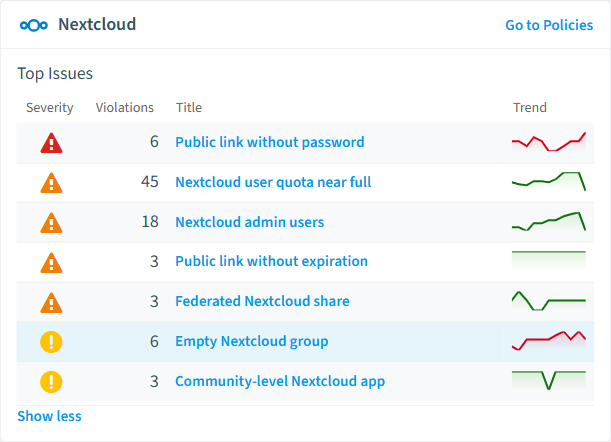
Task: Click violations count 18
Action: pyautogui.click(x=150, y=222)
